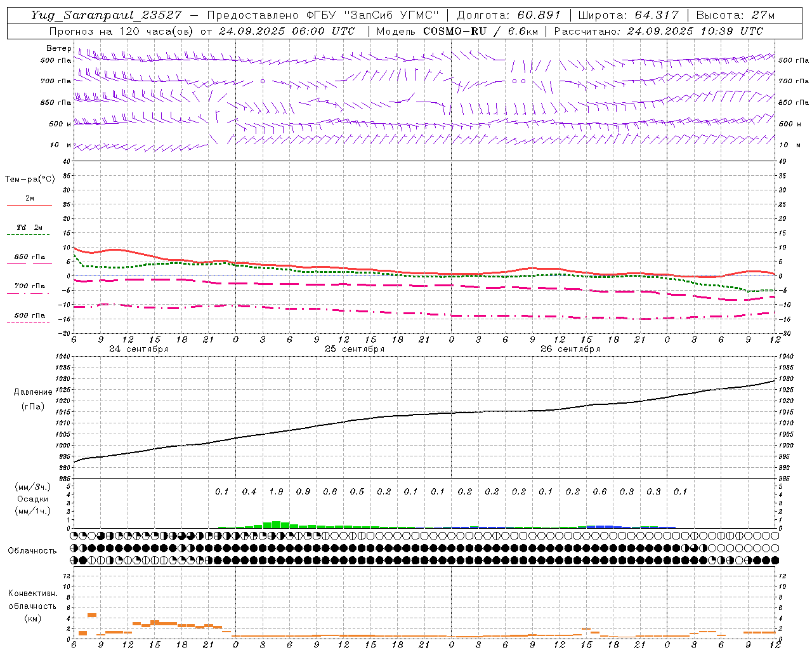Select the text "Широта: 64.317"
The image size is (812, 650).
click(x=629, y=15)
